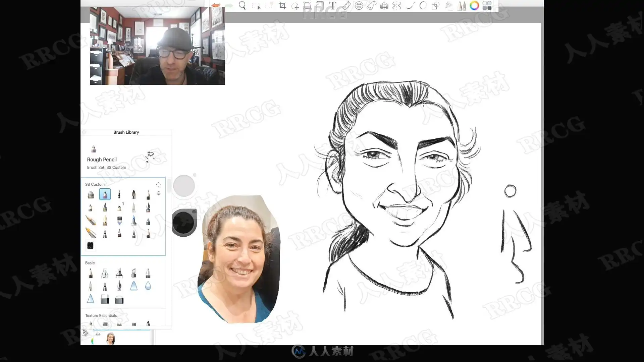This screenshot has height=362, width=644.
Task: Pick the water drop smear brush
Action: pyautogui.click(x=148, y=286)
